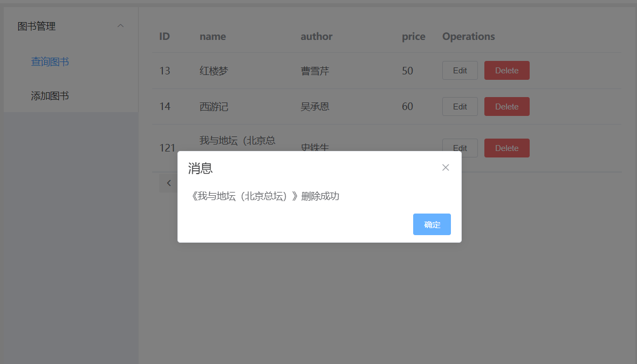Click the price column header

tap(414, 37)
